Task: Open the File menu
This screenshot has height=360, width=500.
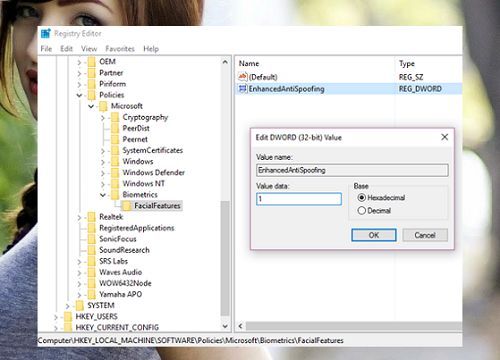Action: (x=46, y=49)
